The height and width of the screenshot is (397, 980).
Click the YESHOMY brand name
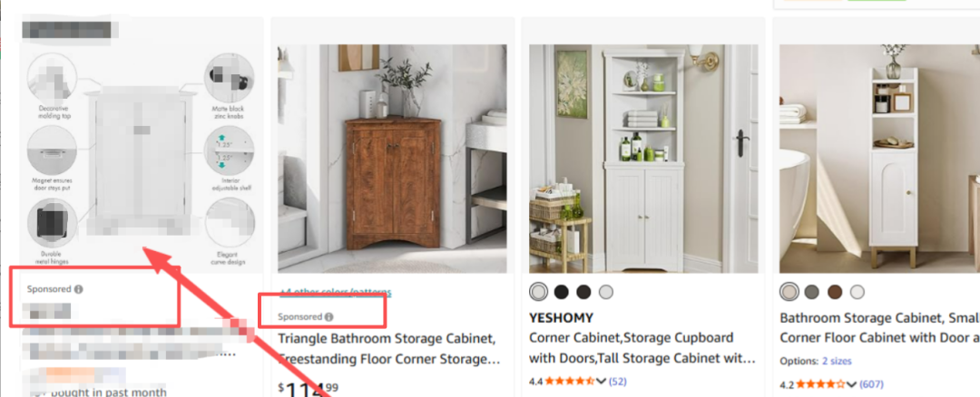[x=562, y=318]
